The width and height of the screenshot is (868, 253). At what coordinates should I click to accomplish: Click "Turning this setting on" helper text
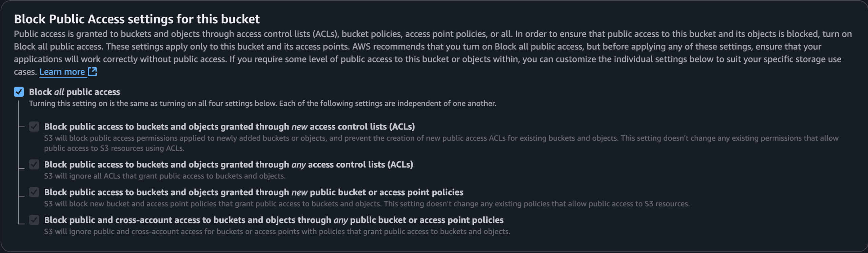[262, 103]
